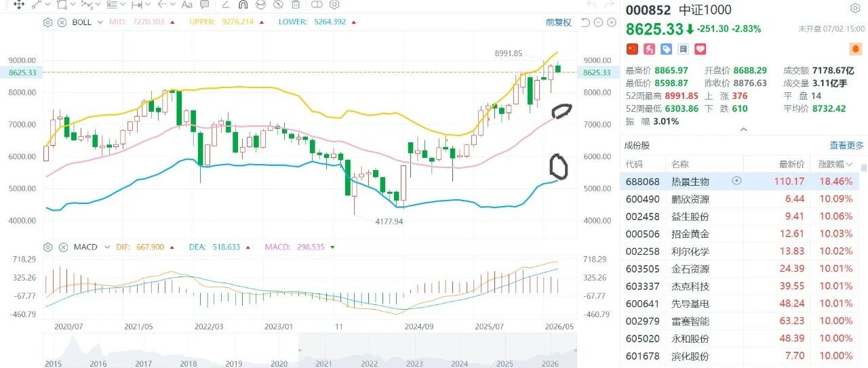The width and height of the screenshot is (868, 368).
Task: Click the 中证1000 index title
Action: point(705,10)
